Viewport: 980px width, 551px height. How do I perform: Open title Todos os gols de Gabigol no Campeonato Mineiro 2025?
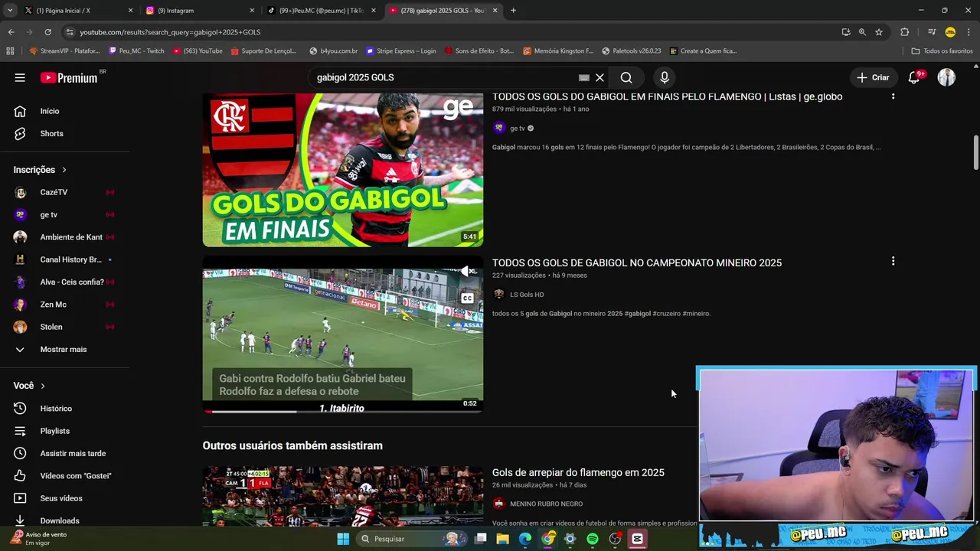click(637, 262)
